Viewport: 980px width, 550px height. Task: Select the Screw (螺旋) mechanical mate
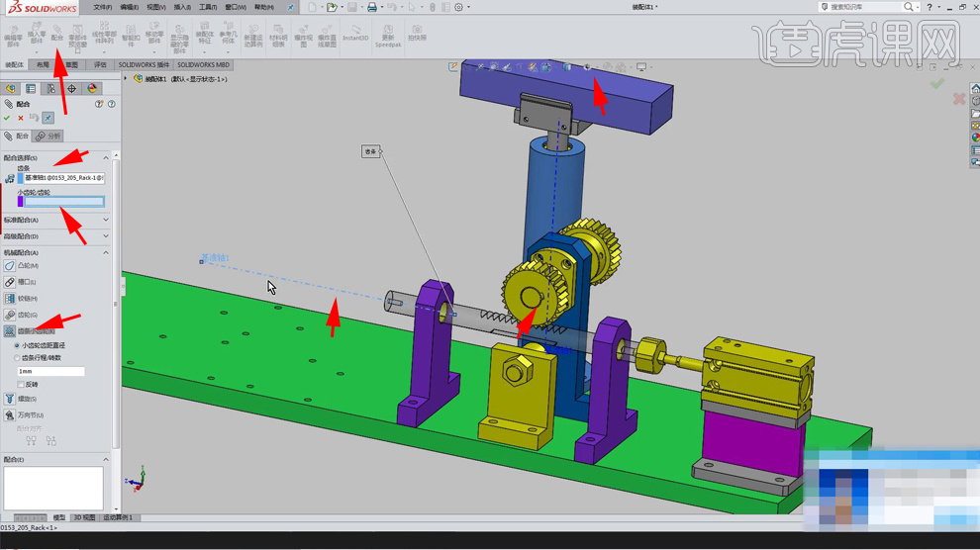[x=9, y=399]
